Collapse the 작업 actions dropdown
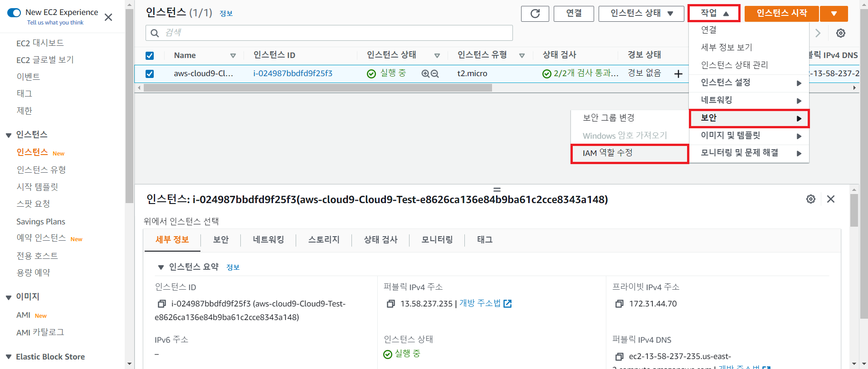 714,13
